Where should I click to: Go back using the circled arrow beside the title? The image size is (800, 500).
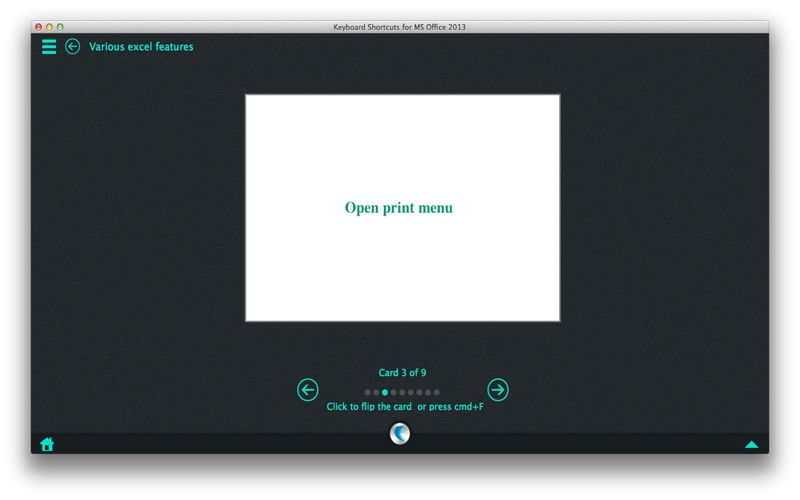(x=72, y=46)
